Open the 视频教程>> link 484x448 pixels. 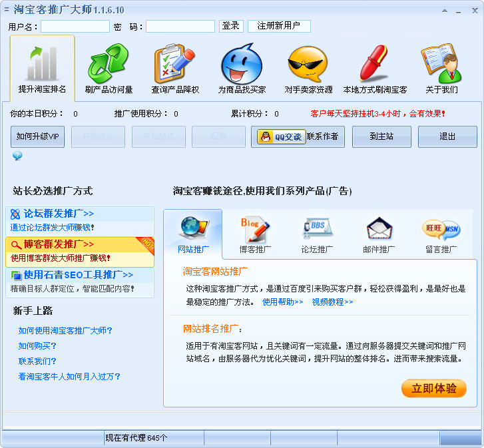tap(332, 302)
